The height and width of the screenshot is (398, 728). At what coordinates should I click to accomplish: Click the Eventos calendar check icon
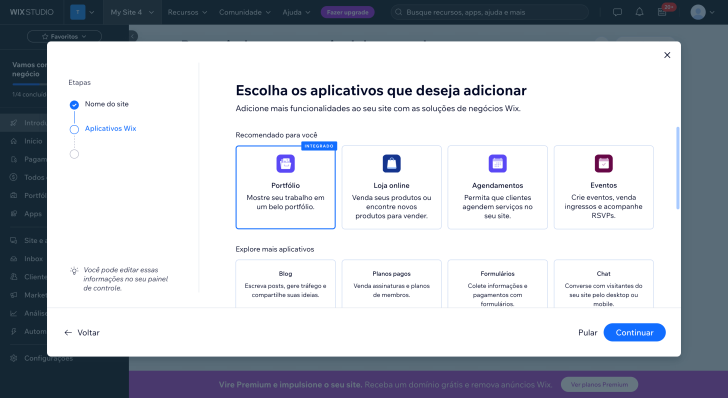pyautogui.click(x=604, y=163)
